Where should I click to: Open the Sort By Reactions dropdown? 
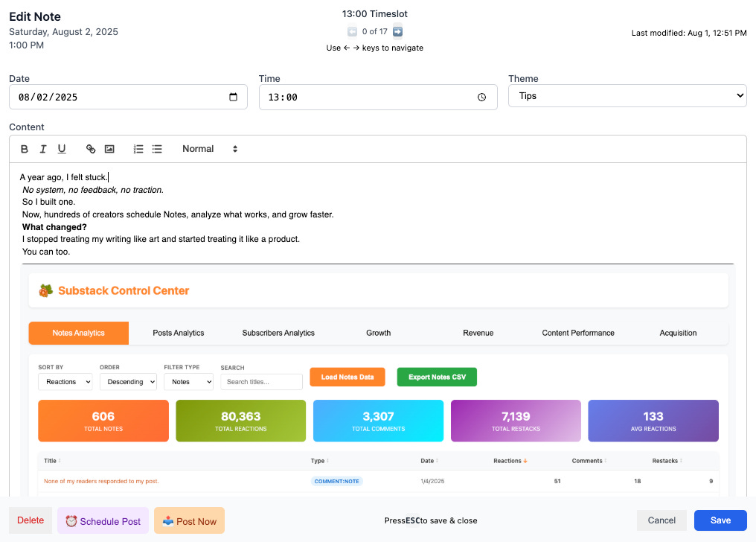(65, 382)
